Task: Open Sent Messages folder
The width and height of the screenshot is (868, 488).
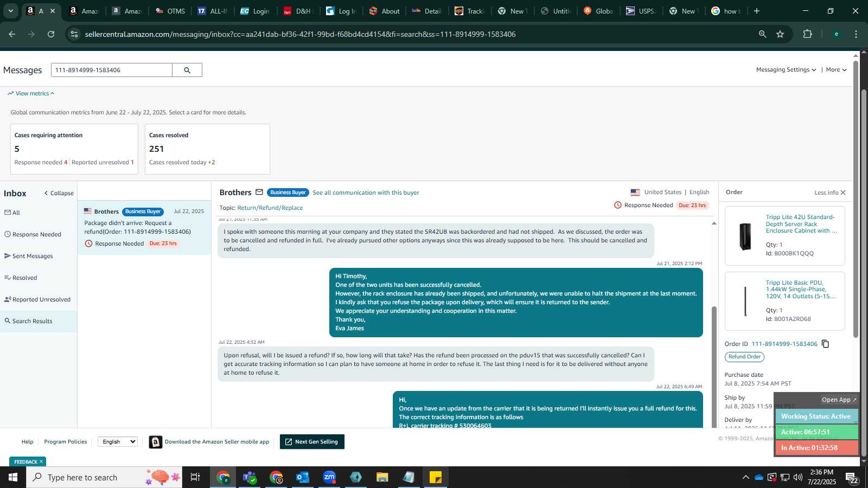Action: tap(29, 256)
